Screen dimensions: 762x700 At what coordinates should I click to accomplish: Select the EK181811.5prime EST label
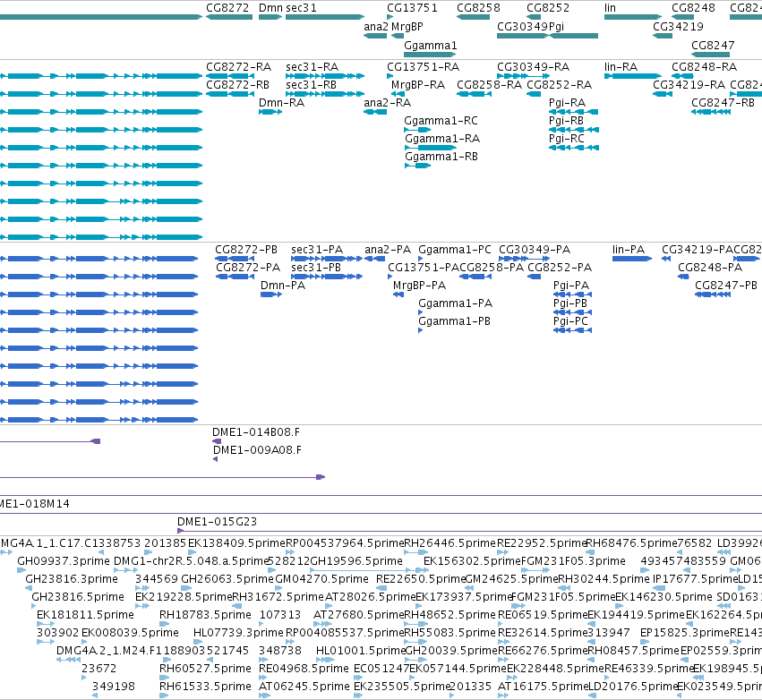[x=85, y=614]
